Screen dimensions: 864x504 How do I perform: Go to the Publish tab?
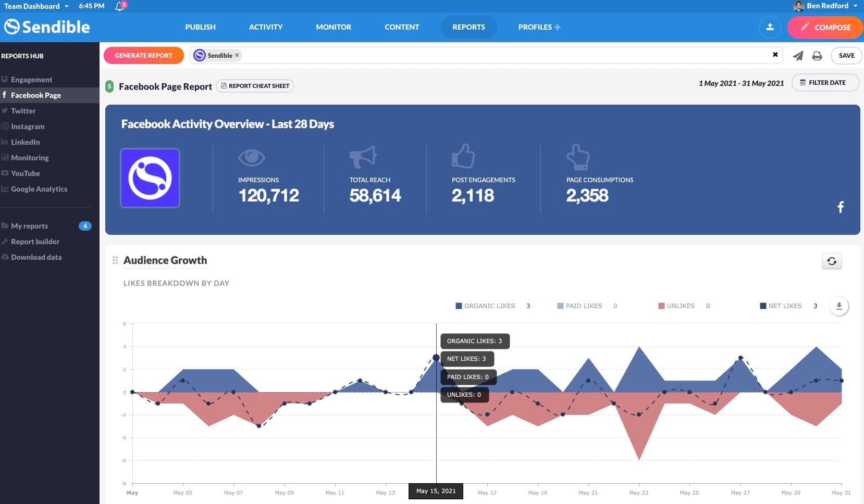pos(200,27)
